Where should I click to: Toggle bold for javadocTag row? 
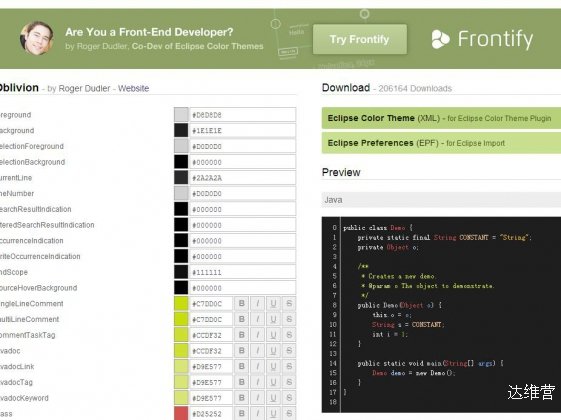coord(242,382)
